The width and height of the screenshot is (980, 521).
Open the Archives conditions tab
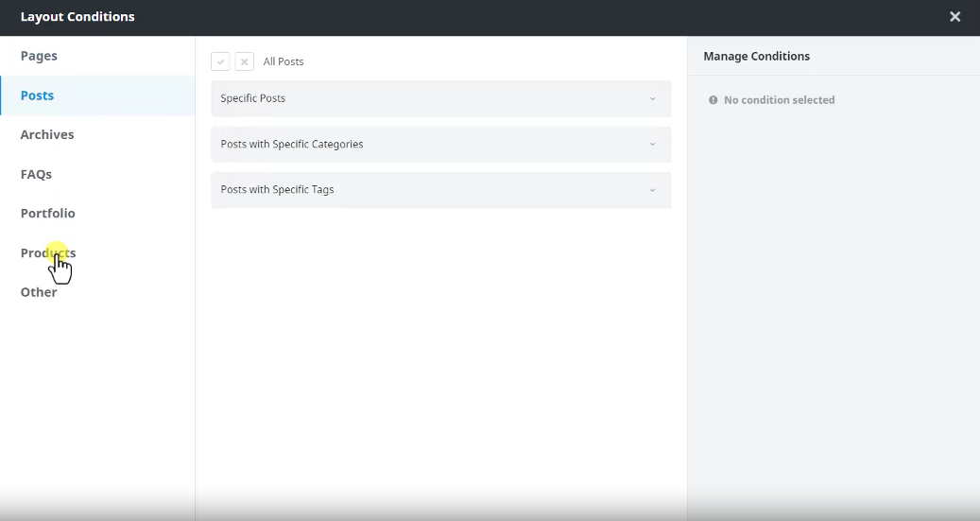click(x=47, y=134)
